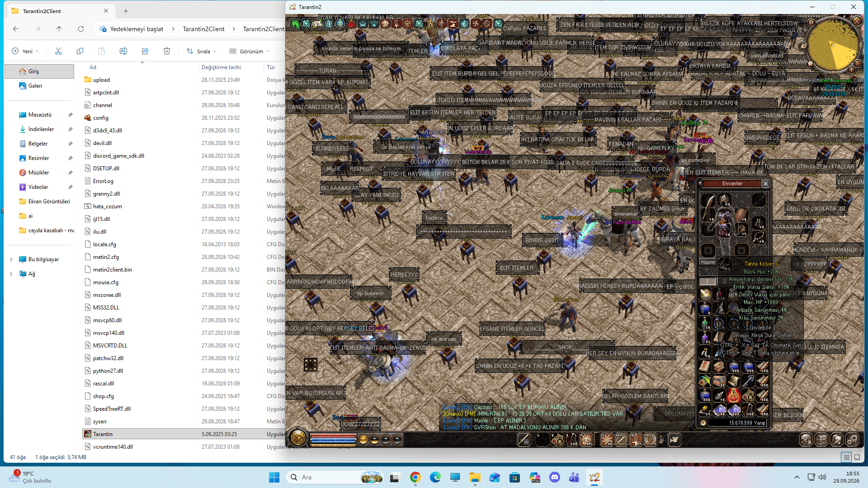Click the taskbar search box
This screenshot has height=488, width=868.
(x=335, y=477)
